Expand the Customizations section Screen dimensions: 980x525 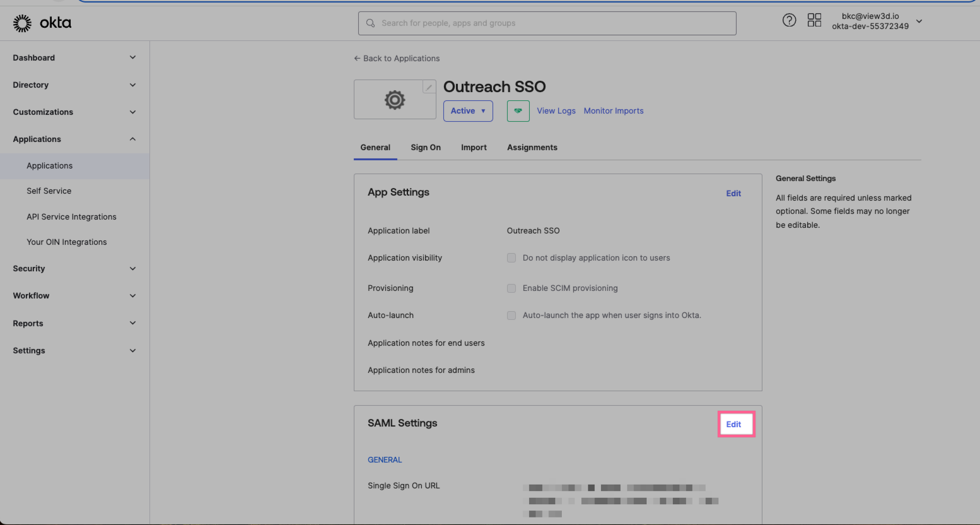[74, 112]
